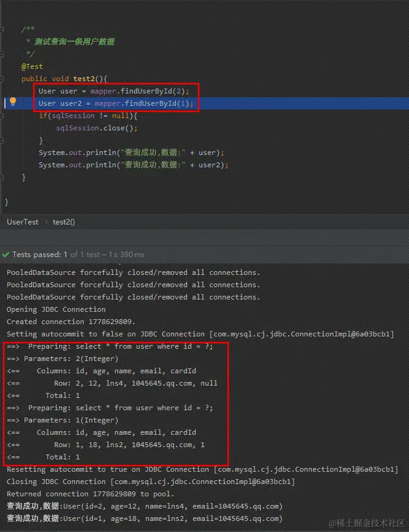Click the 'Parameters: 2(Integer)' log line
This screenshot has width=409, height=532.
[63, 359]
